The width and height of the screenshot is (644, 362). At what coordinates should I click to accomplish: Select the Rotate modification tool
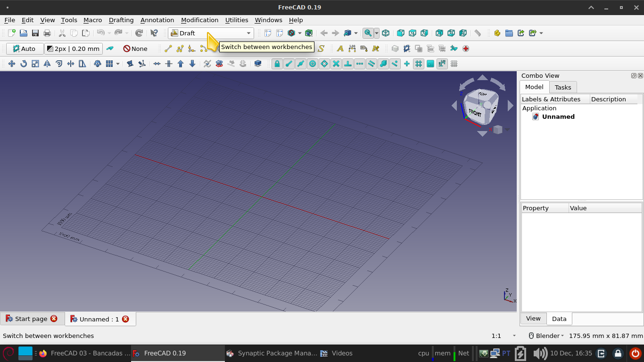tap(24, 64)
